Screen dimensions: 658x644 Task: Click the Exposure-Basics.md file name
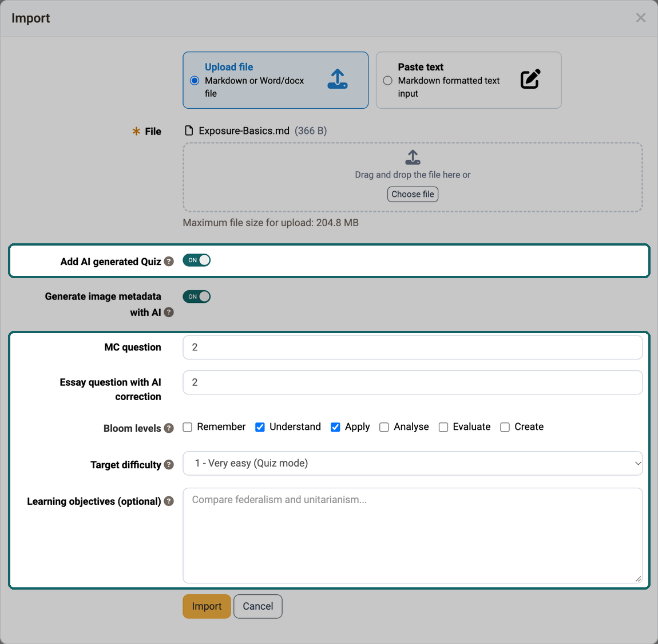[244, 131]
